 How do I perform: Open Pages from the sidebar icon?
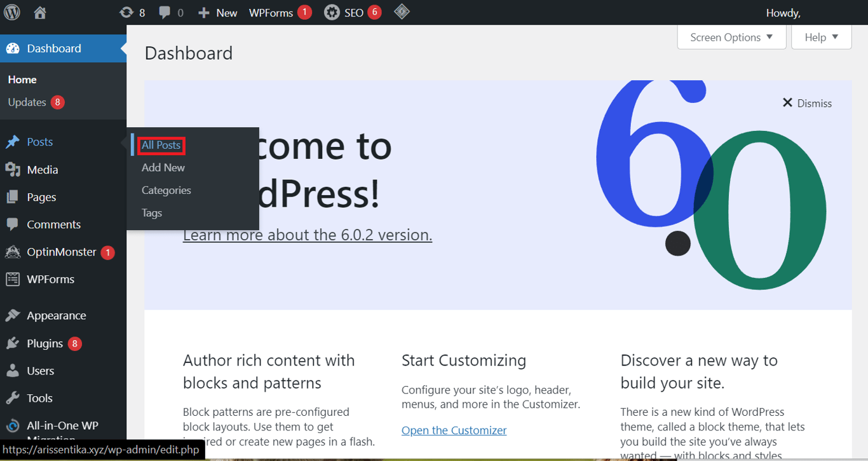(13, 196)
